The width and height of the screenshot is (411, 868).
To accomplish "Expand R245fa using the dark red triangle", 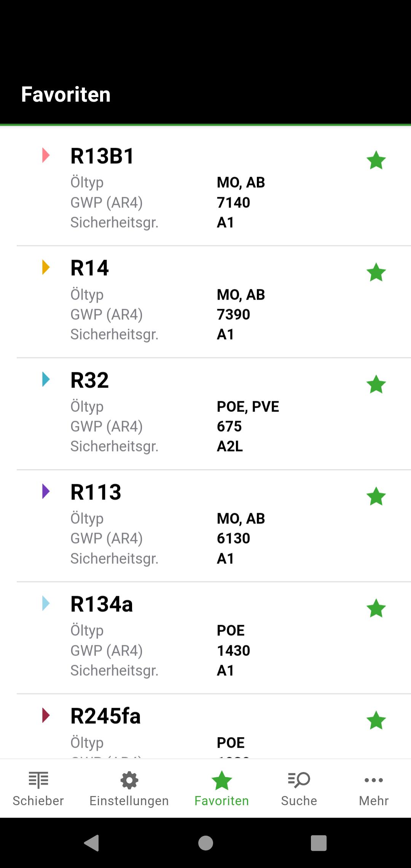I will tap(46, 715).
